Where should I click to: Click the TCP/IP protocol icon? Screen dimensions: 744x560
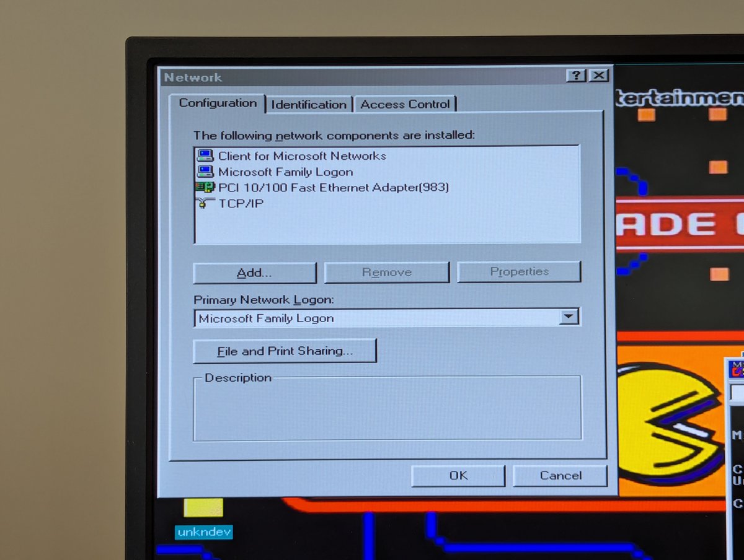[205, 203]
